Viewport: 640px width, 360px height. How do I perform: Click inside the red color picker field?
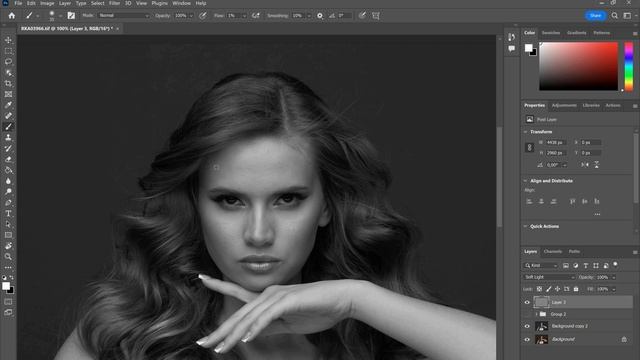pos(578,66)
